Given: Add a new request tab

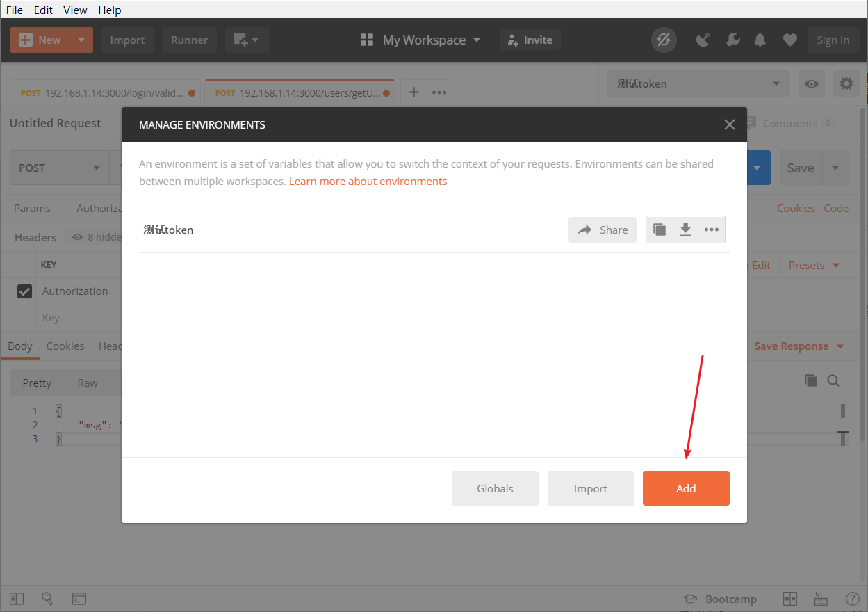Looking at the screenshot, I should tap(413, 92).
